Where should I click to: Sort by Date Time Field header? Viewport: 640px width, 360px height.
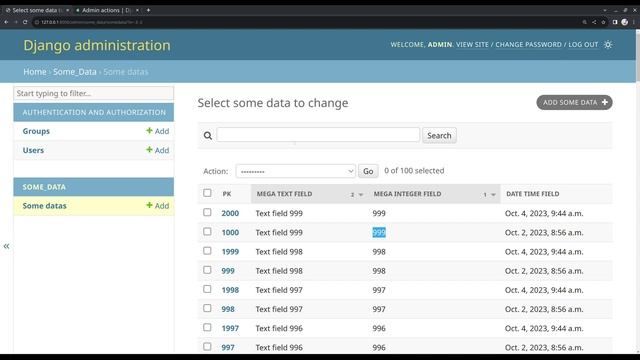pos(533,194)
